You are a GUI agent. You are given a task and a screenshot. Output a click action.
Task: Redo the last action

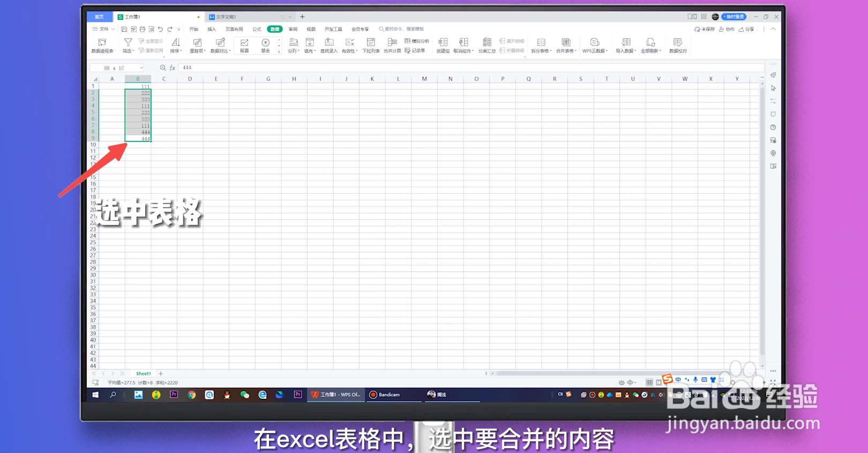click(170, 29)
